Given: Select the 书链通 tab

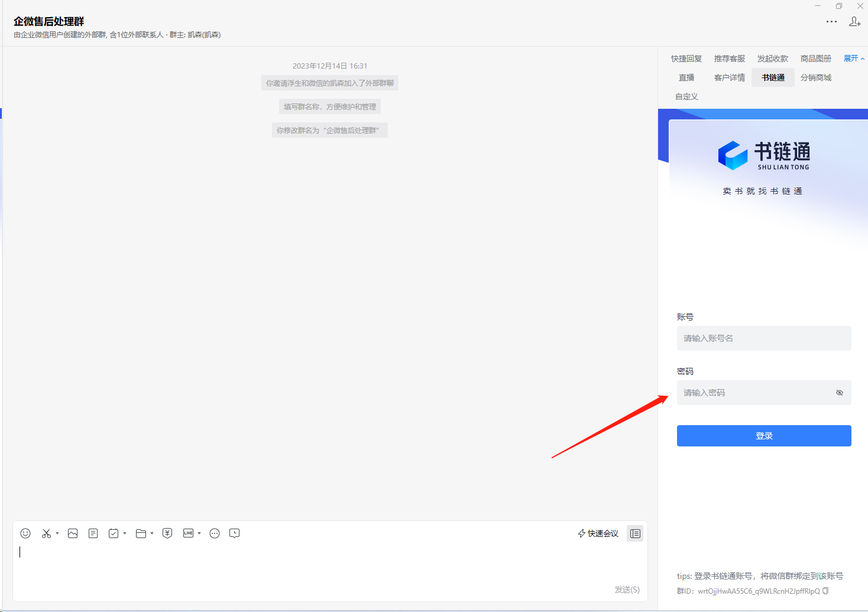Looking at the screenshot, I should (773, 77).
